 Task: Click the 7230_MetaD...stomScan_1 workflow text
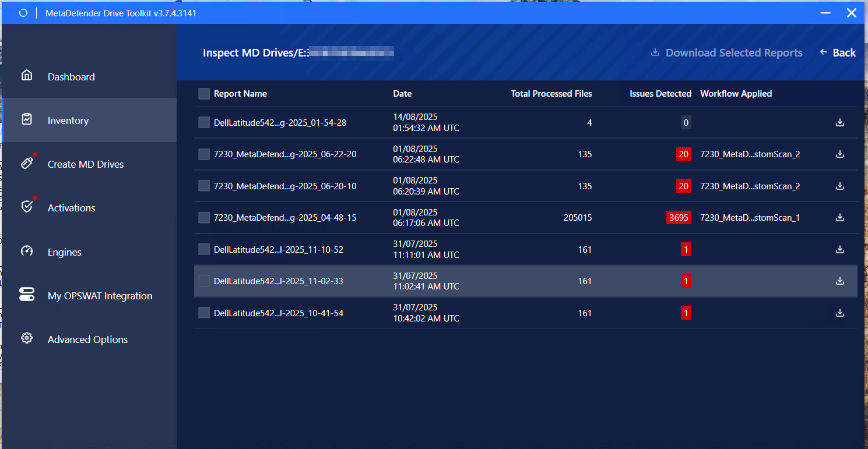(750, 218)
